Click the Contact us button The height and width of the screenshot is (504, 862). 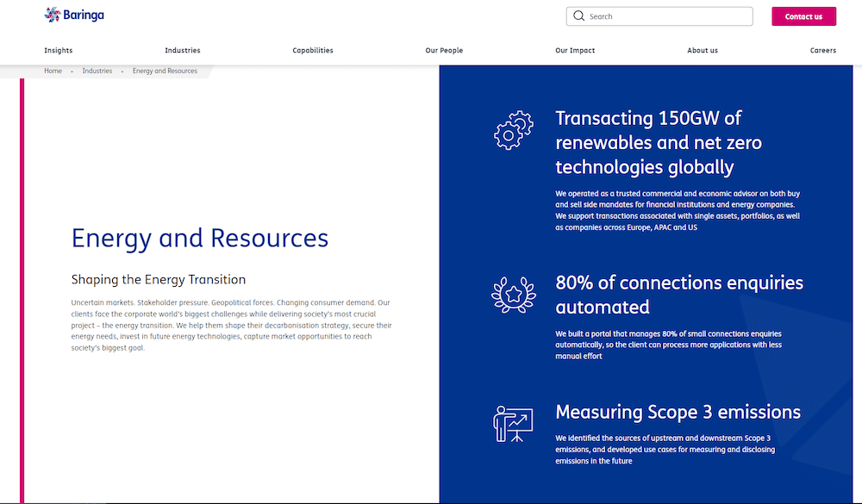tap(803, 16)
